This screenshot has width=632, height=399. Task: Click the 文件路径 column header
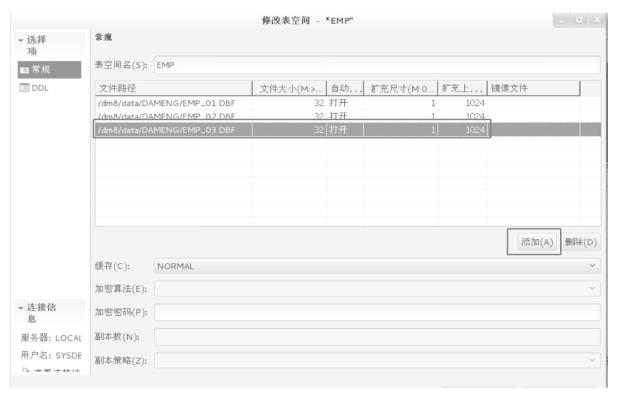point(174,88)
